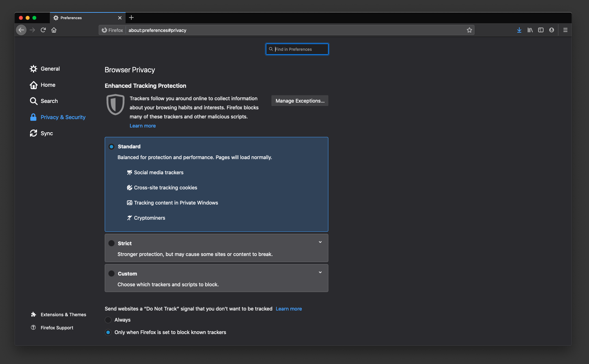Select the Custom tracking protection radio

point(111,274)
